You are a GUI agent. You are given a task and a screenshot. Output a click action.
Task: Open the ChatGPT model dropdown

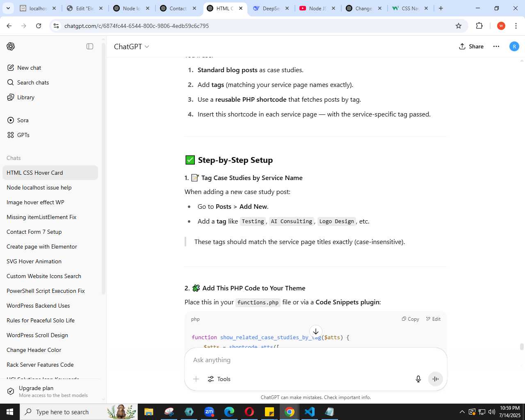click(131, 47)
